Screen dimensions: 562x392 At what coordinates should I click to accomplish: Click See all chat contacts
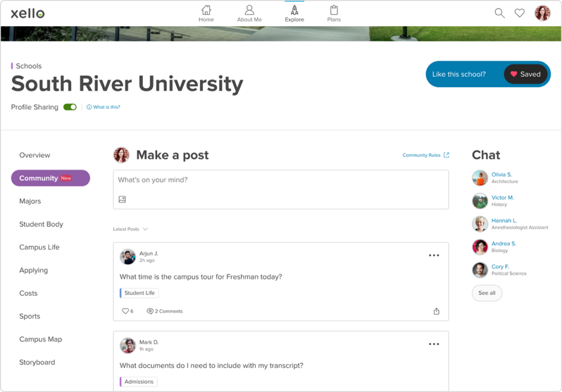(487, 293)
